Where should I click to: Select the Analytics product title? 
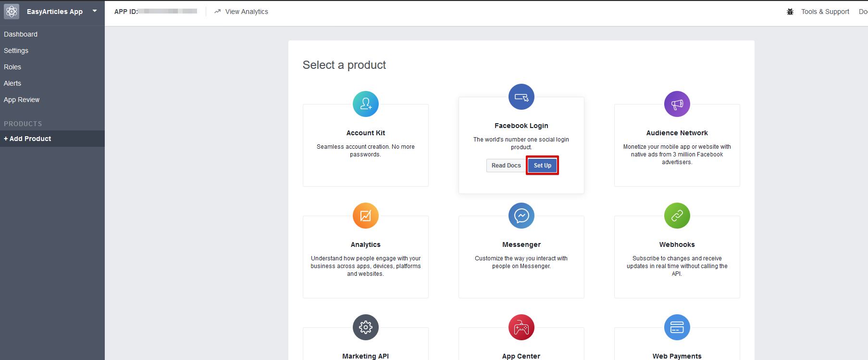tap(366, 244)
